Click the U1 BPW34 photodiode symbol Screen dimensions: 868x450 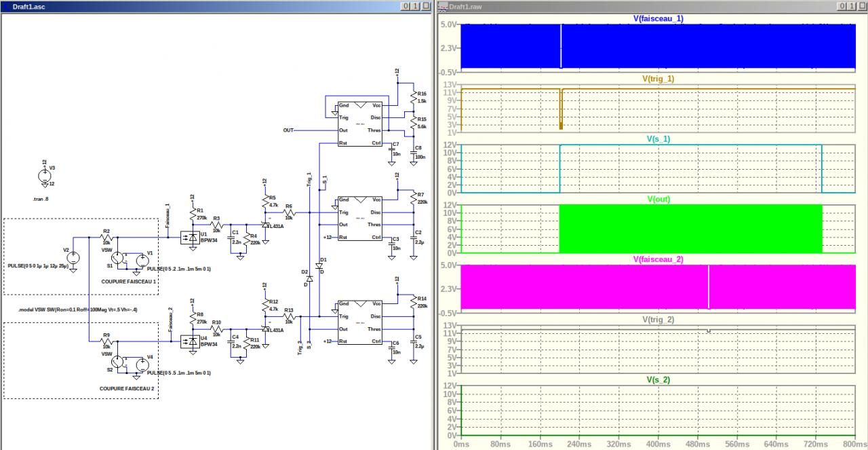click(x=189, y=238)
